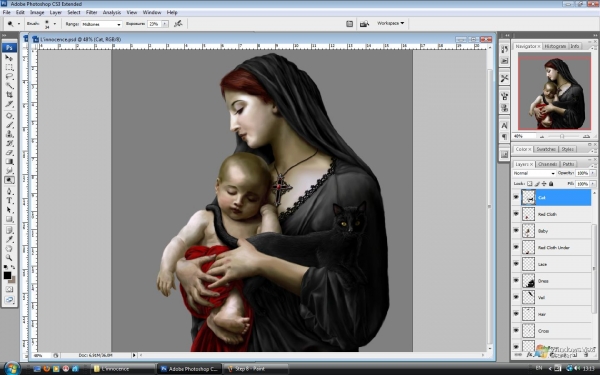Screen dimensions: 600x375
Task: Switch to the Paths tab
Action: tap(568, 164)
